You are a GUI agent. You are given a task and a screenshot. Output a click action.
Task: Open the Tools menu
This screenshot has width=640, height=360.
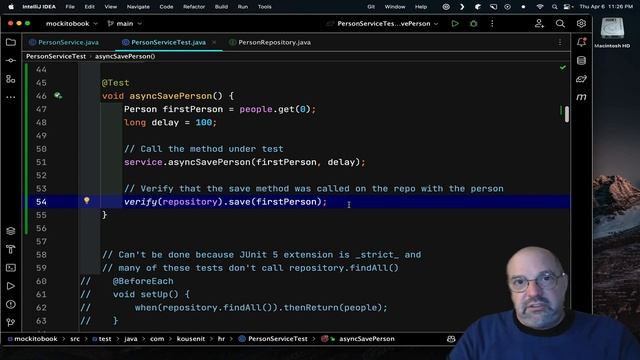pos(264,7)
